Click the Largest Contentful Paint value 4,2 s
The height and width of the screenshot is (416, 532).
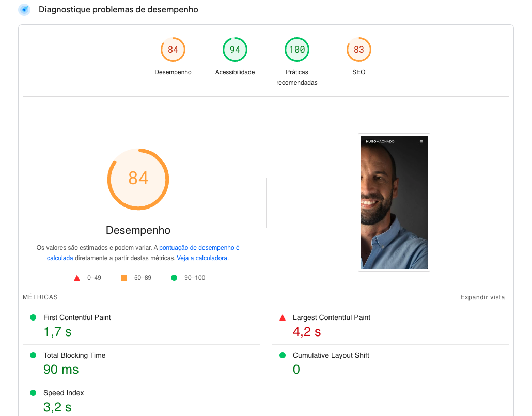307,332
